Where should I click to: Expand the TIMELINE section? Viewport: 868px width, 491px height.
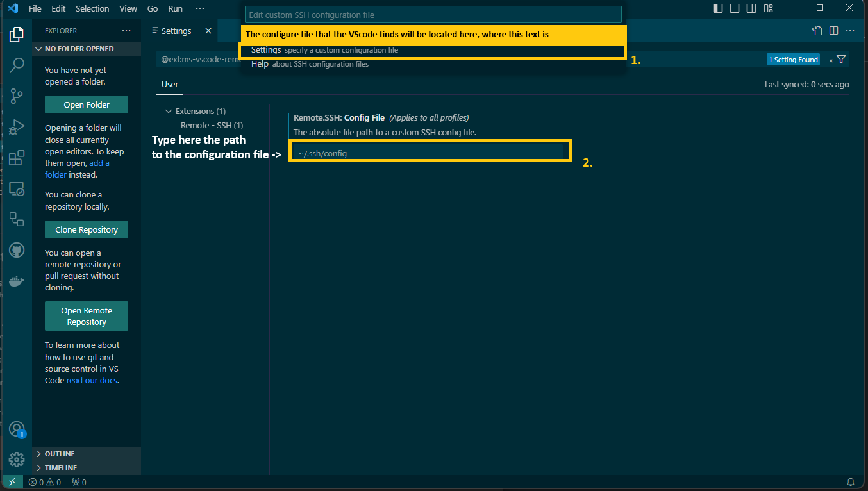point(62,467)
